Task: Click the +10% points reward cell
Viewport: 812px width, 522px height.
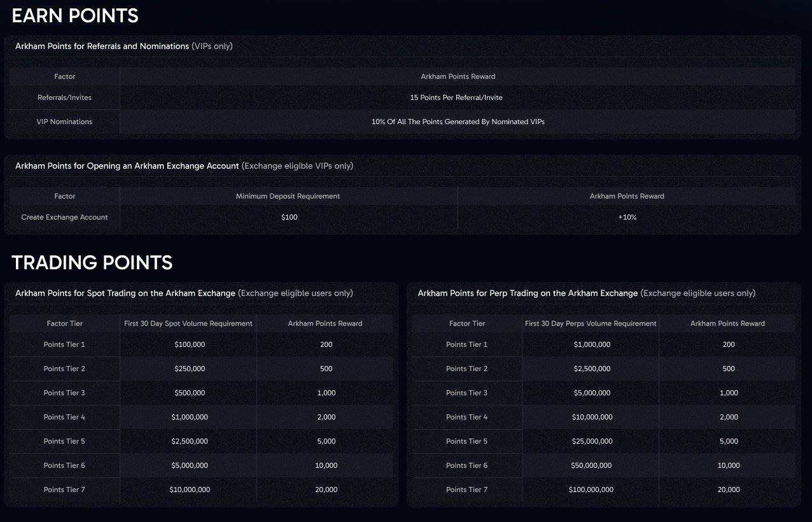Action: point(627,217)
